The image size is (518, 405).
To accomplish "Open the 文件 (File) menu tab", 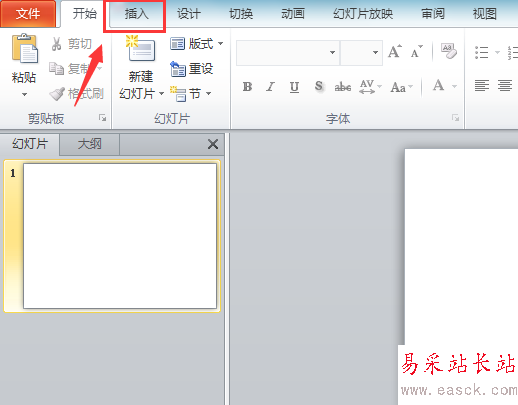I will 28,14.
